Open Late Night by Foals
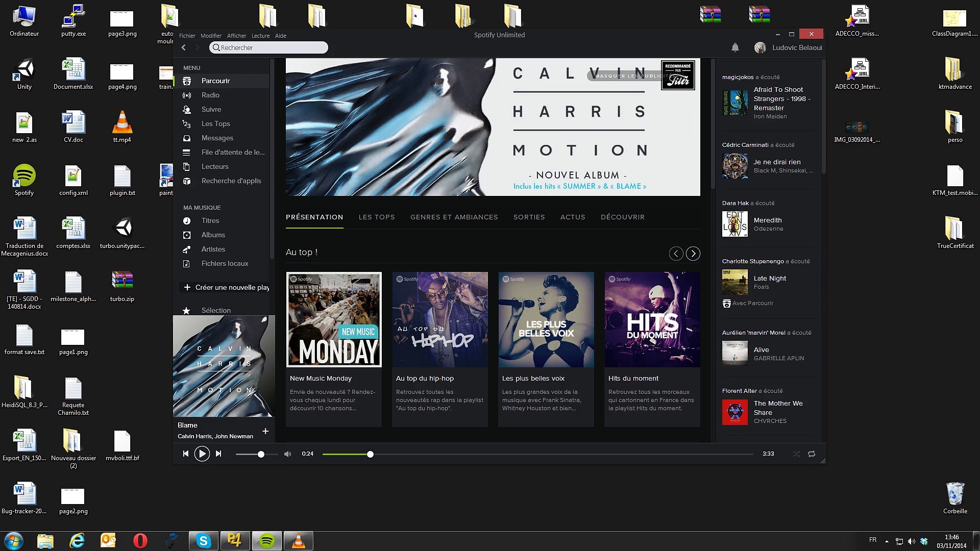The width and height of the screenshot is (980, 551). tap(770, 278)
